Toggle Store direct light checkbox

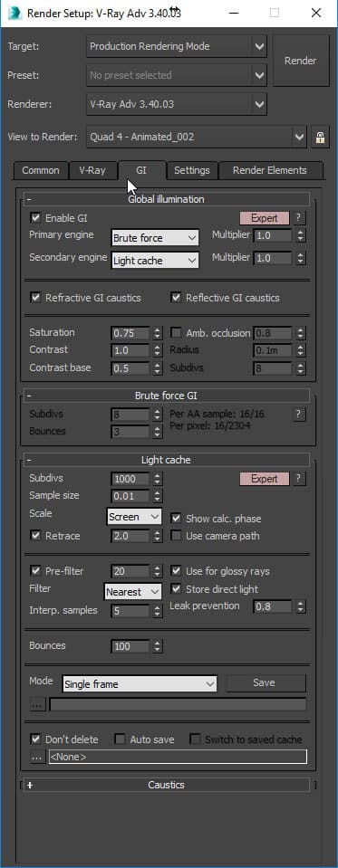[176, 589]
